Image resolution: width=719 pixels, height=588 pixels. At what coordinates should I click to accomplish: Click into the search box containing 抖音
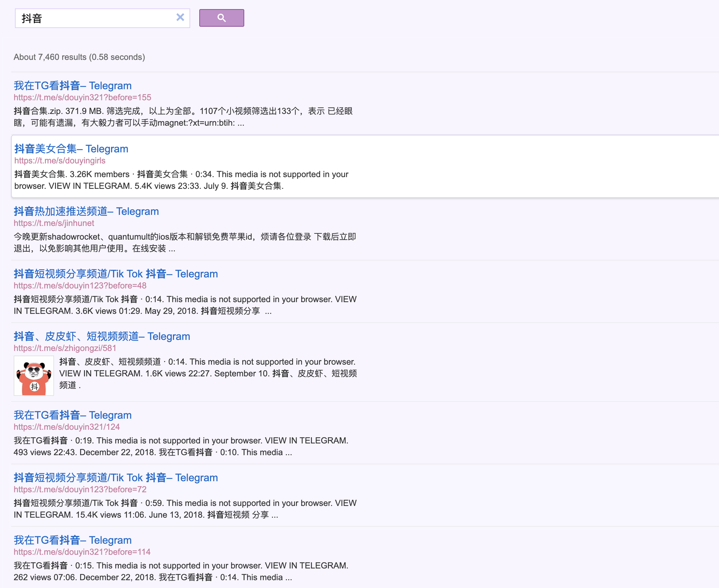[x=95, y=18]
